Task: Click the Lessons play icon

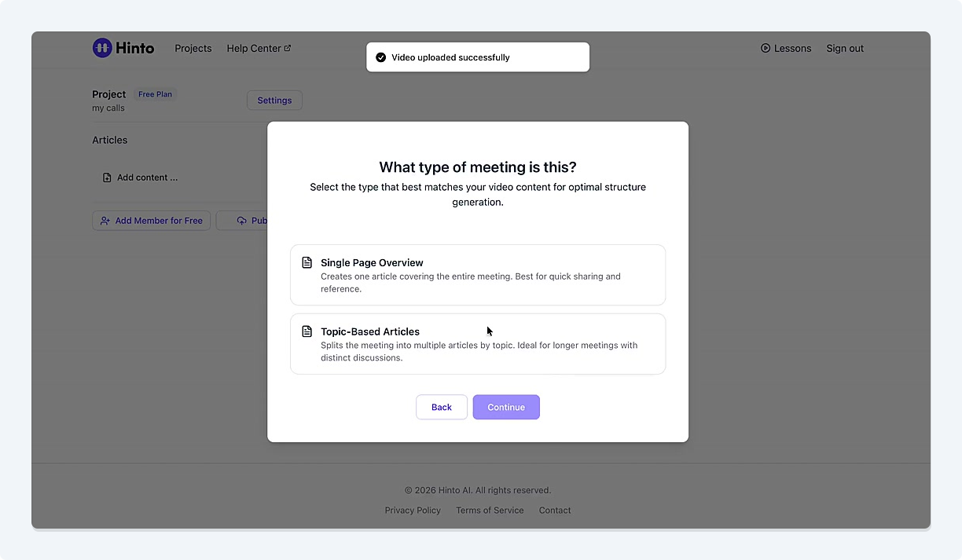Action: (x=766, y=48)
